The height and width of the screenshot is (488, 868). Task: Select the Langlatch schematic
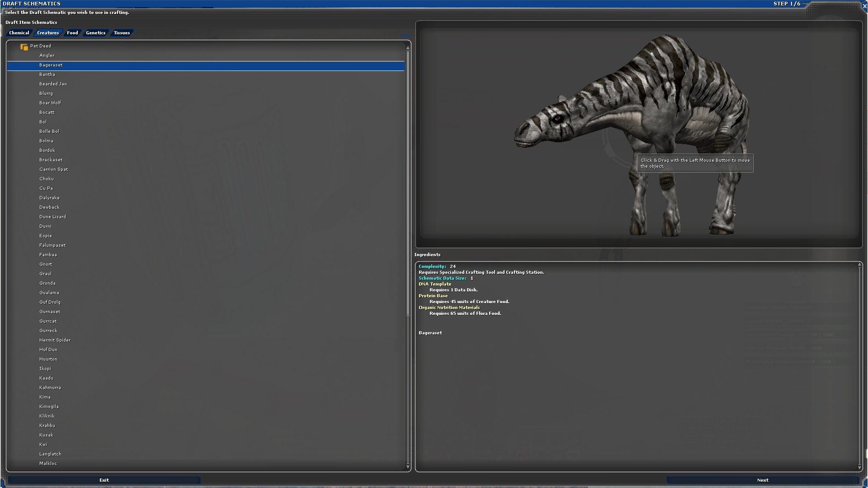(x=50, y=454)
